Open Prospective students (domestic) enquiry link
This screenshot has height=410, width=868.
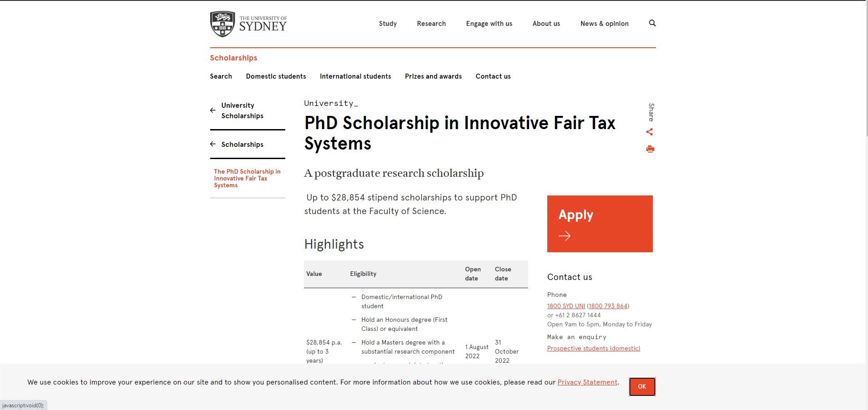(x=594, y=348)
